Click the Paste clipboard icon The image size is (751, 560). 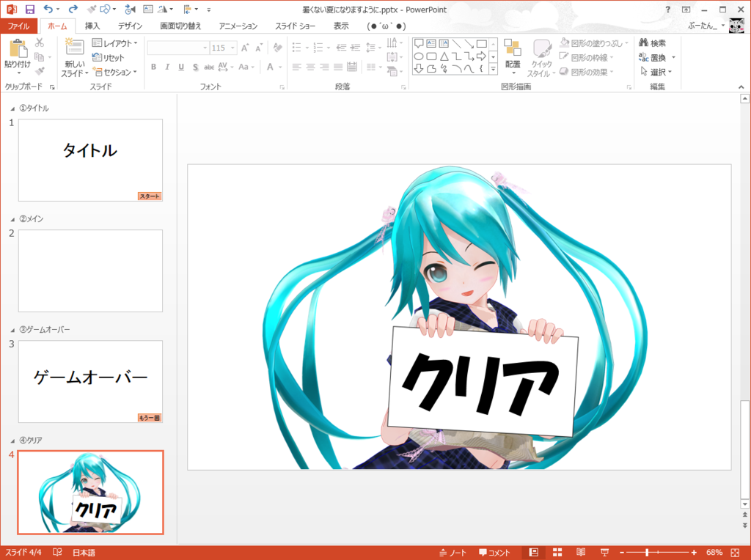[x=18, y=48]
